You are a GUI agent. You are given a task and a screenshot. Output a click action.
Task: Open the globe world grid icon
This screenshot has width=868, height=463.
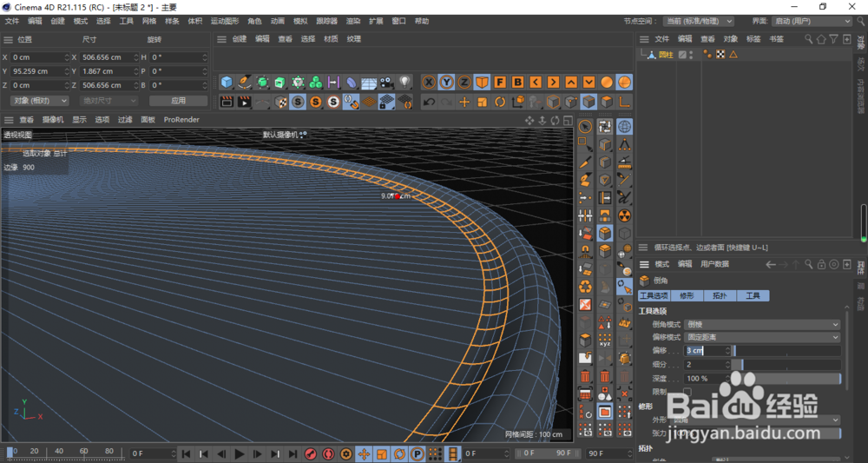tap(624, 127)
